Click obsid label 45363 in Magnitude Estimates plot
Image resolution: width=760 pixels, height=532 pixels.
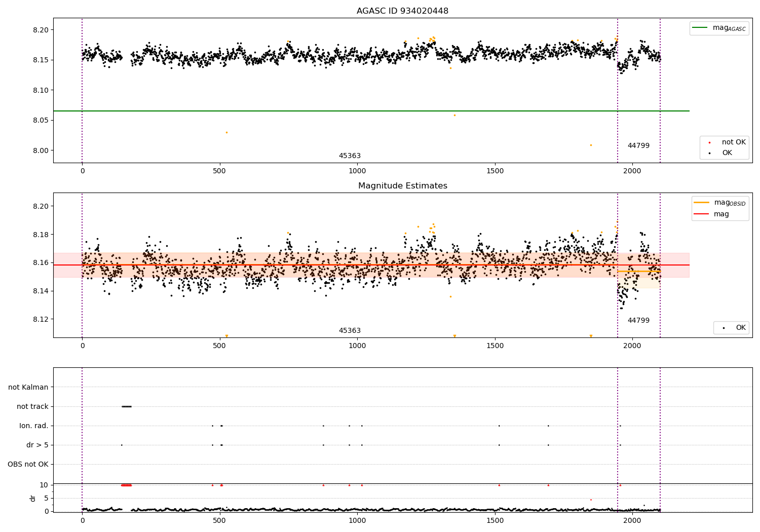(x=350, y=331)
